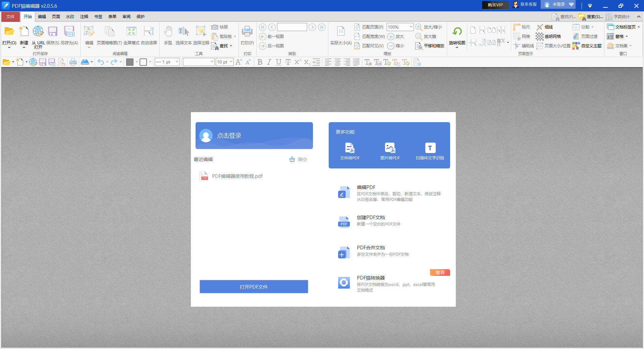Click the redo arrow in the quick toolbar
Image resolution: width=644 pixels, height=349 pixels.
(x=114, y=62)
